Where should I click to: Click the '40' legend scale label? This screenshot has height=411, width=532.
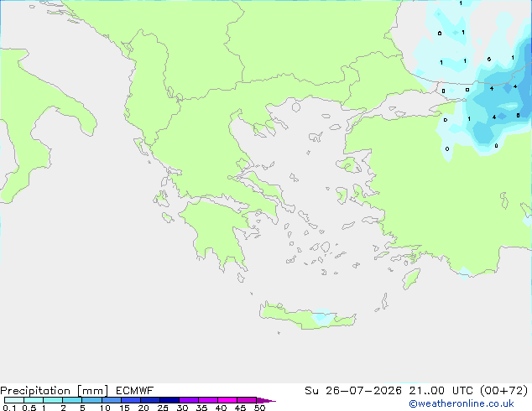pos(221,408)
